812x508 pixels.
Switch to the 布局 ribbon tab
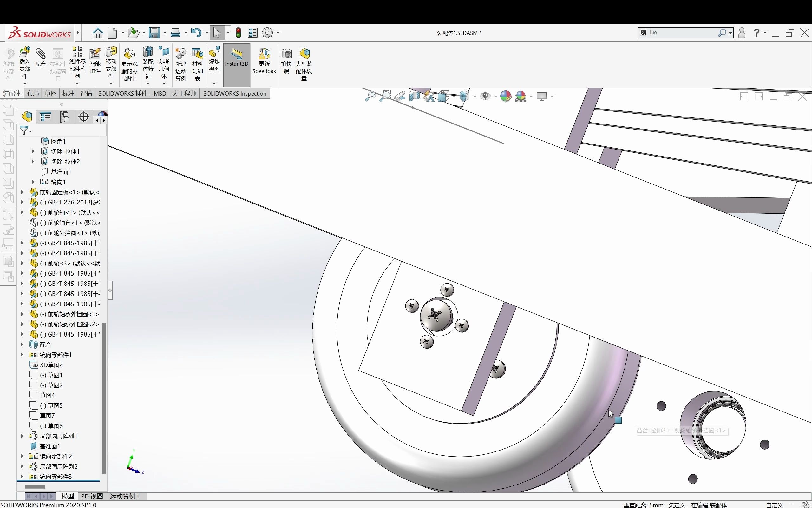coord(33,93)
